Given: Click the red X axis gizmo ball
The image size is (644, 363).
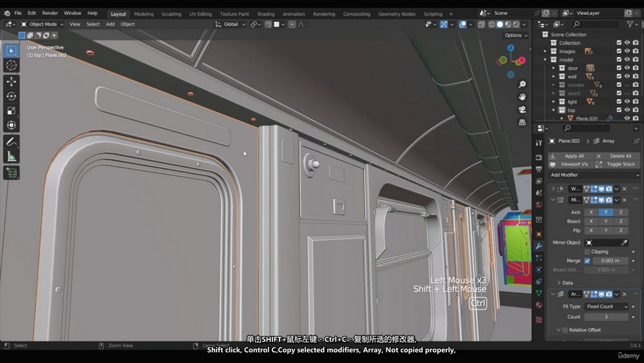Looking at the screenshot, I should [522, 60].
